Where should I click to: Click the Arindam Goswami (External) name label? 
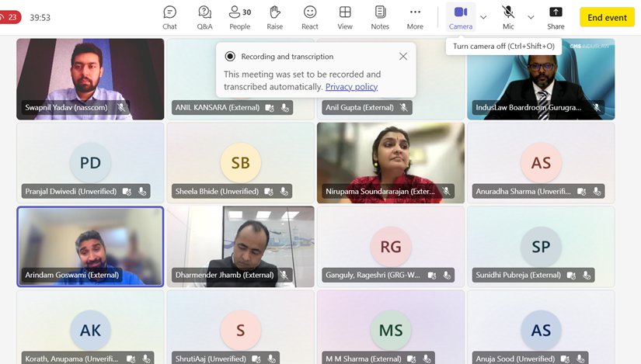coord(72,275)
